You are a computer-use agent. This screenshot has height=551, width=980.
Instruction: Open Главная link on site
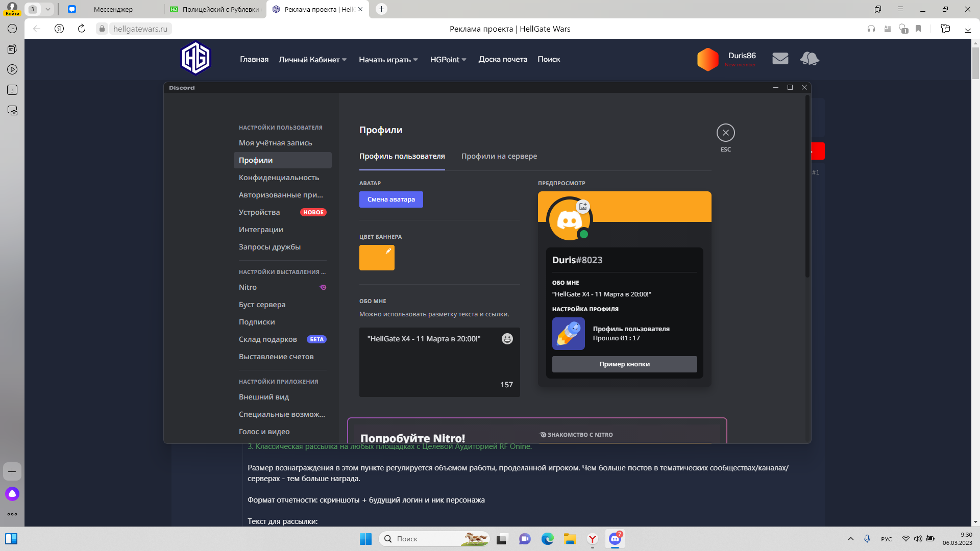pos(254,59)
